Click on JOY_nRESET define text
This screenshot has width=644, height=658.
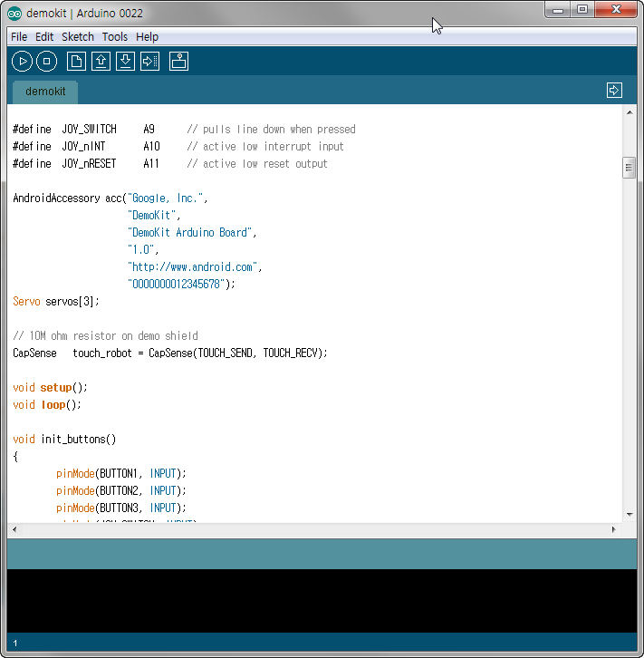(x=89, y=164)
